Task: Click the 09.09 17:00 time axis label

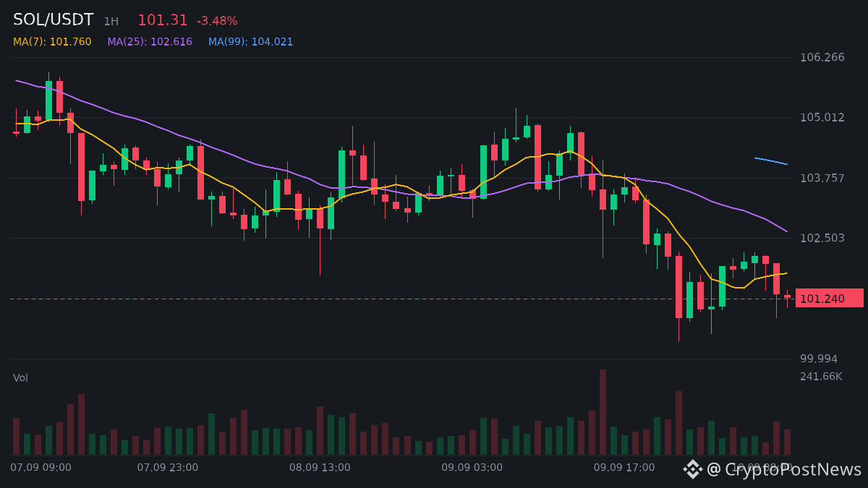Action: click(624, 468)
